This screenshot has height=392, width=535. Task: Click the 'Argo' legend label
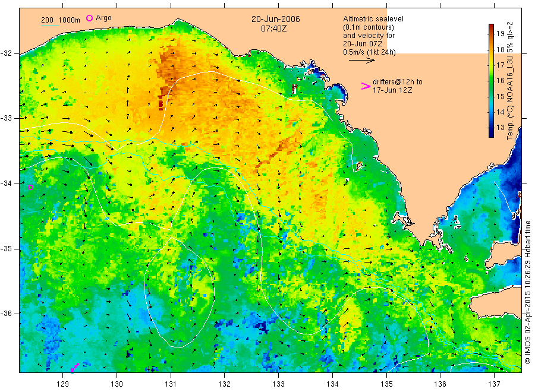pyautogui.click(x=103, y=18)
